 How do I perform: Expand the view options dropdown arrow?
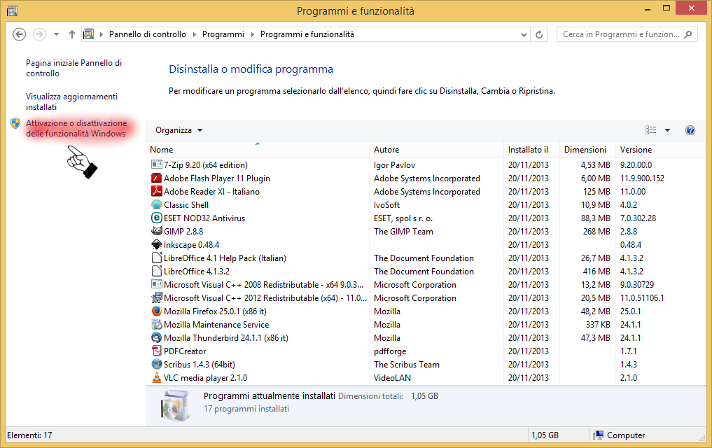click(x=668, y=130)
